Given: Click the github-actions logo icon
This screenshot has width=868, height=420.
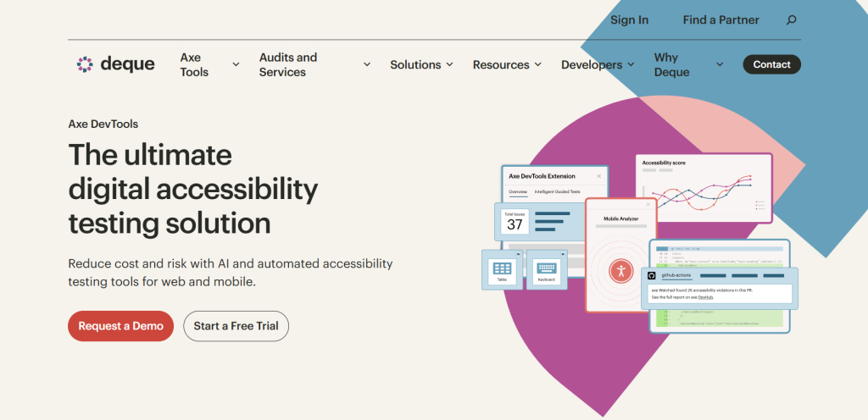Looking at the screenshot, I should point(652,276).
